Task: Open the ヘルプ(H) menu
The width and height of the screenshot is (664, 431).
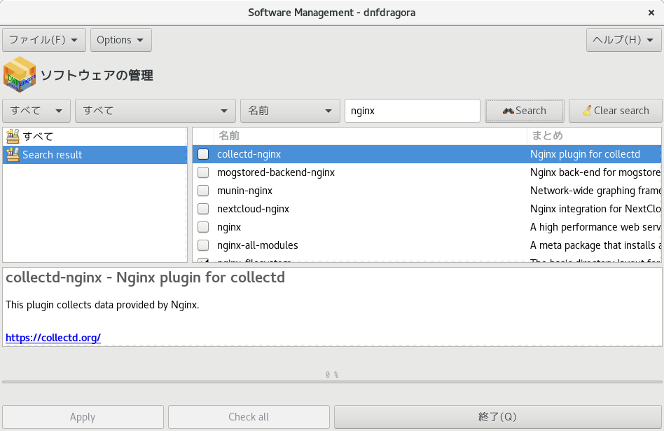Action: 623,40
